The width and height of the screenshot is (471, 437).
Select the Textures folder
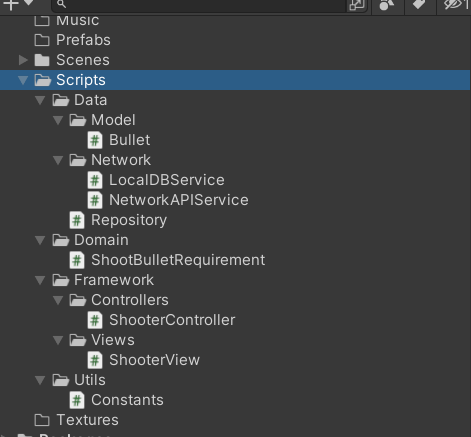[77, 420]
